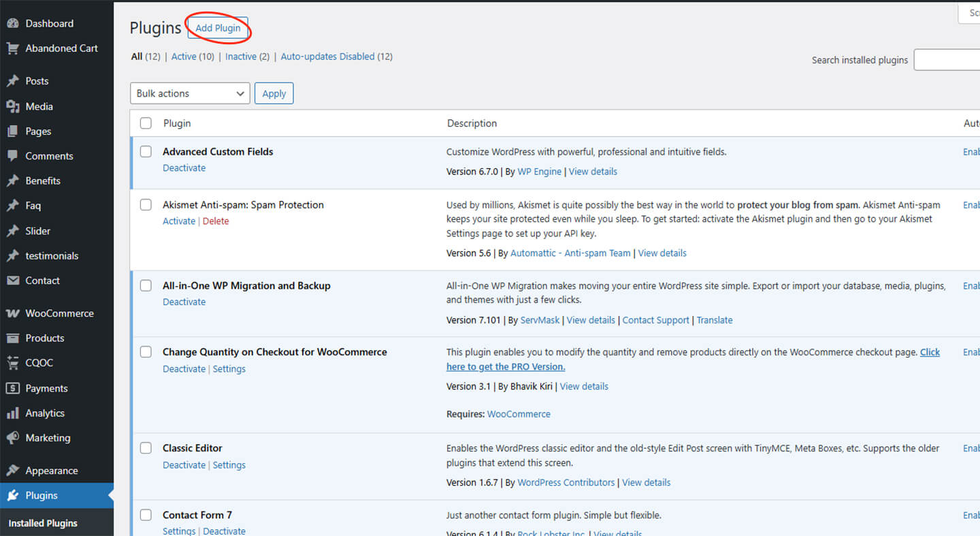Filter plugins by the Inactive tab

click(241, 57)
